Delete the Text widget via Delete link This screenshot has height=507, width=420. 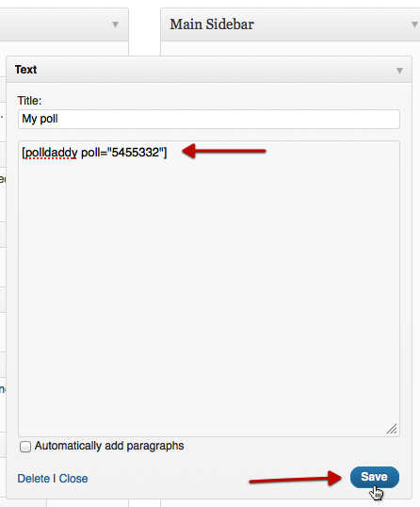tap(34, 479)
